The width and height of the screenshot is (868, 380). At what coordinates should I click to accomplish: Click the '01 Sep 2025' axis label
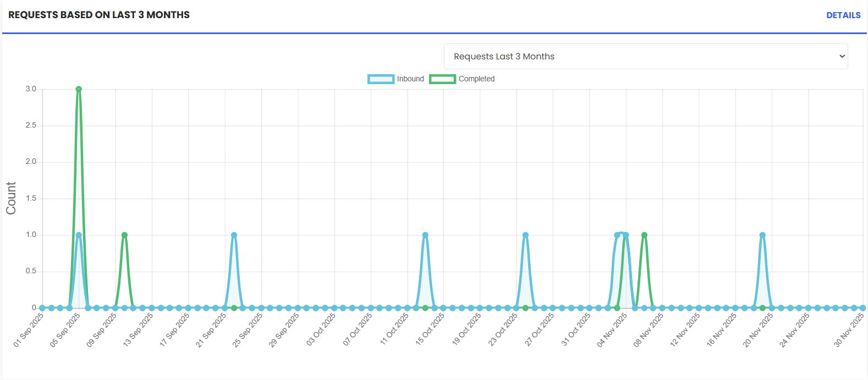pyautogui.click(x=29, y=330)
